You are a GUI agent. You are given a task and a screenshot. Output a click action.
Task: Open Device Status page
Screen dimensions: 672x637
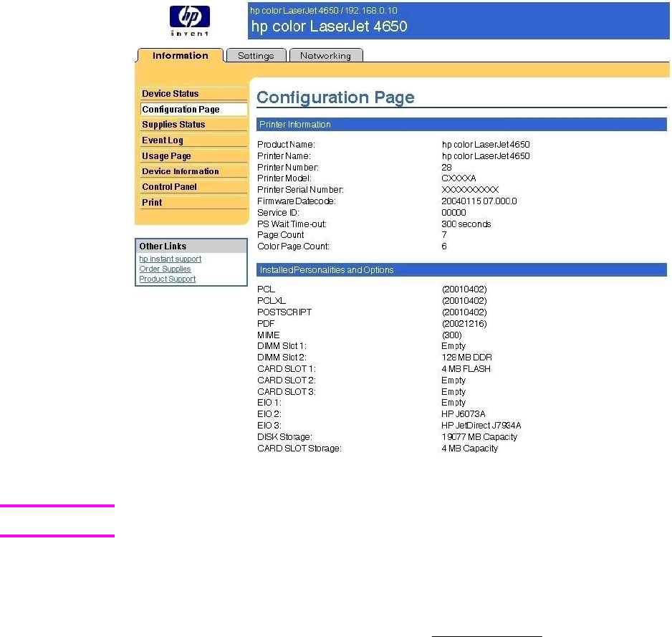coord(193,93)
